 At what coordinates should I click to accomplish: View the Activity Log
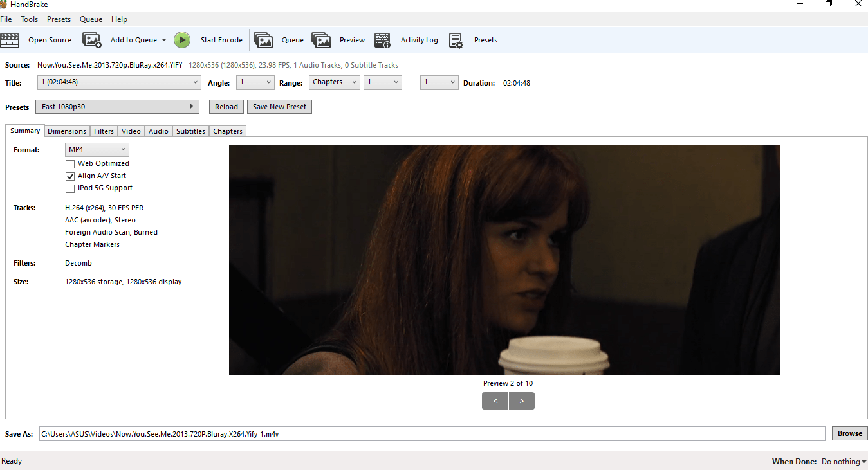coord(382,40)
